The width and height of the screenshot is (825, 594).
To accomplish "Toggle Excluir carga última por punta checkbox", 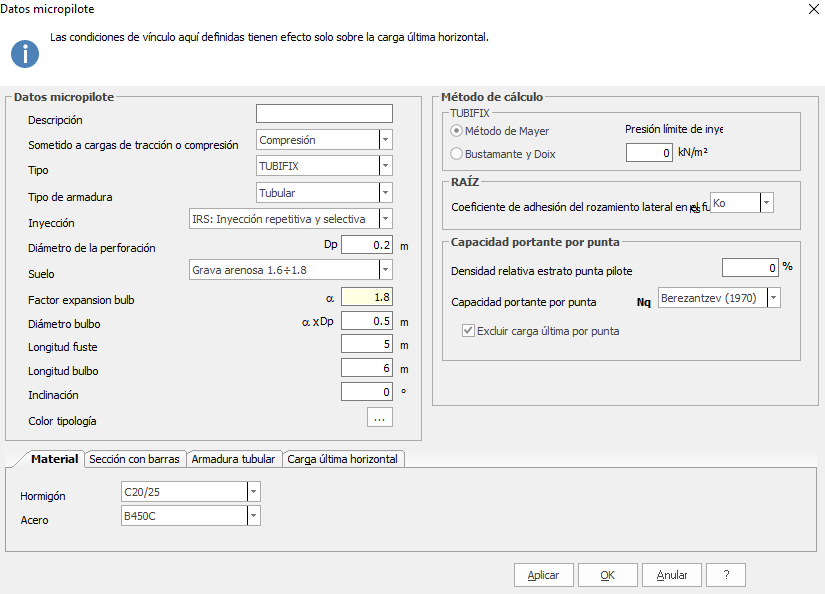I will [x=468, y=330].
